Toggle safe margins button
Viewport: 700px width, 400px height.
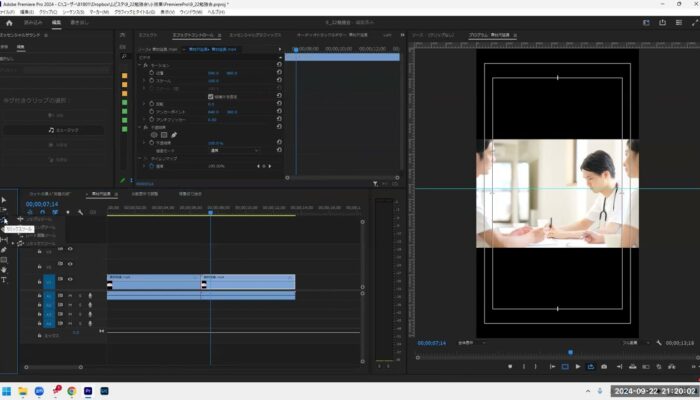click(565, 367)
